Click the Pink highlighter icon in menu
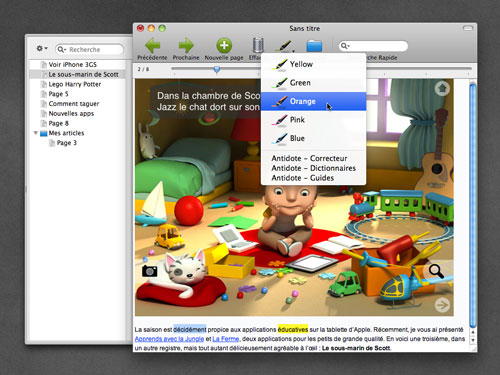This screenshot has height=375, width=500. point(279,120)
